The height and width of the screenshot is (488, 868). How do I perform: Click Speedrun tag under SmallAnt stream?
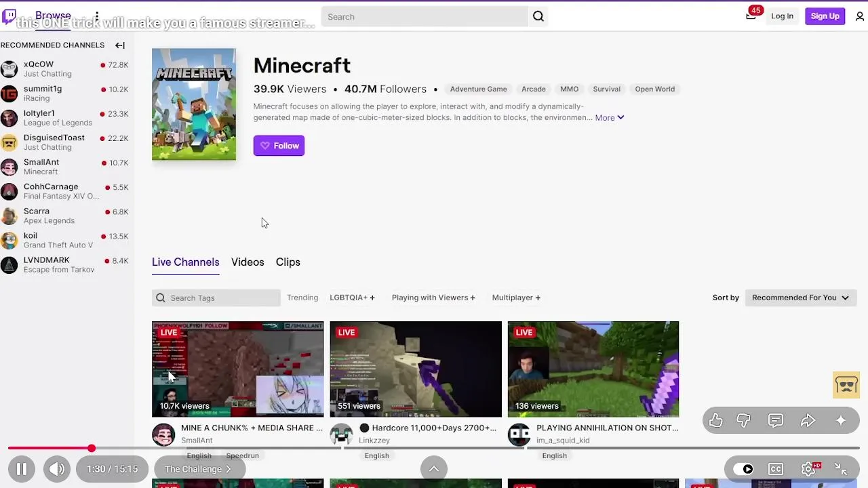click(243, 455)
